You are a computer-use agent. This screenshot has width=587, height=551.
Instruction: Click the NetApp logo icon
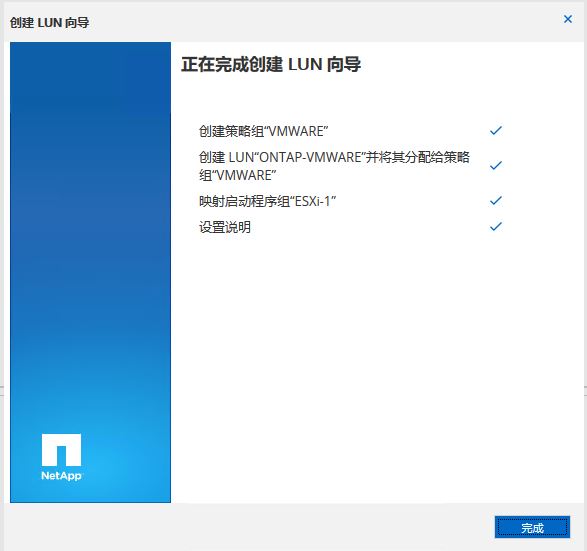click(x=61, y=450)
